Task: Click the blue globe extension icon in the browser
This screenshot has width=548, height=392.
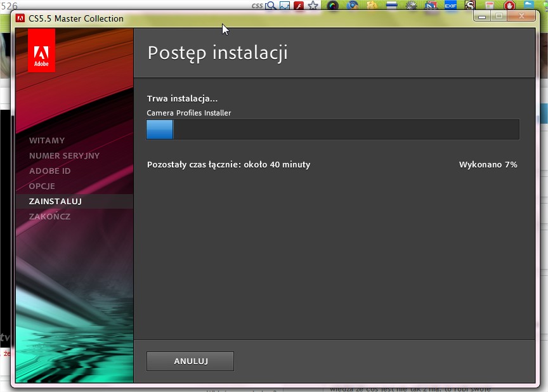Action: 352,5
